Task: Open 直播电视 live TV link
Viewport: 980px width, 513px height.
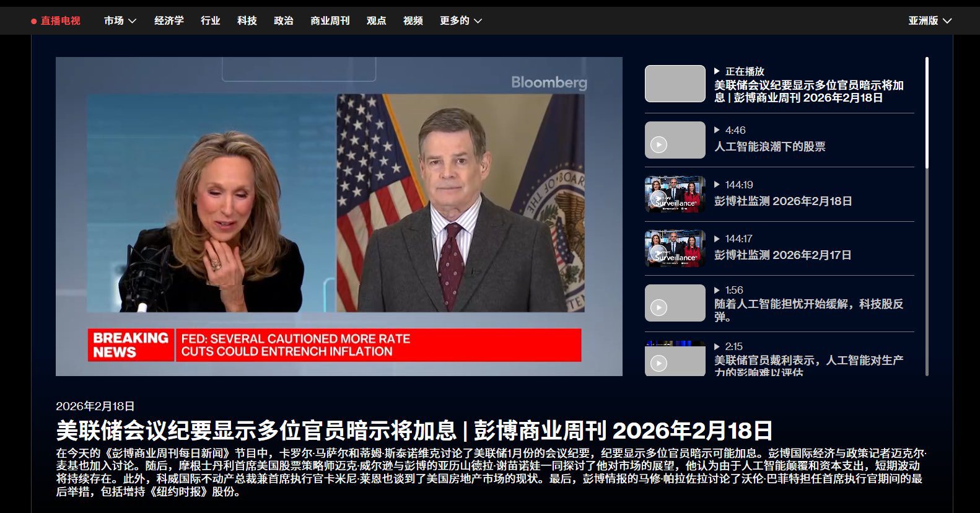Action: [56, 21]
